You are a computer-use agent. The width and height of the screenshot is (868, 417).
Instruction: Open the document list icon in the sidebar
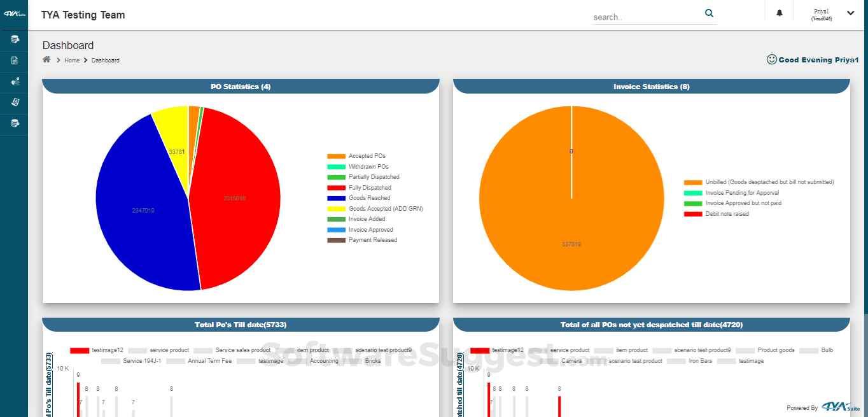coord(15,60)
